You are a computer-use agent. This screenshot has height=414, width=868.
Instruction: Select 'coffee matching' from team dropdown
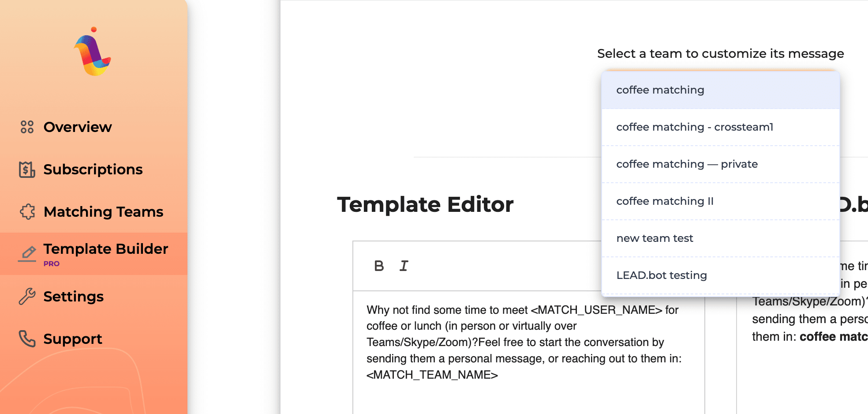[x=660, y=90]
